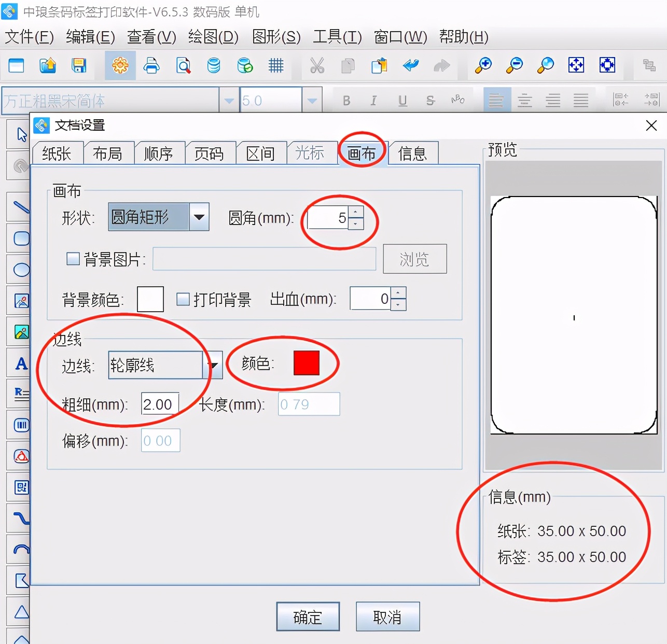This screenshot has height=644, width=667.
Task: Enable the 背景图片 checkbox
Action: click(73, 258)
